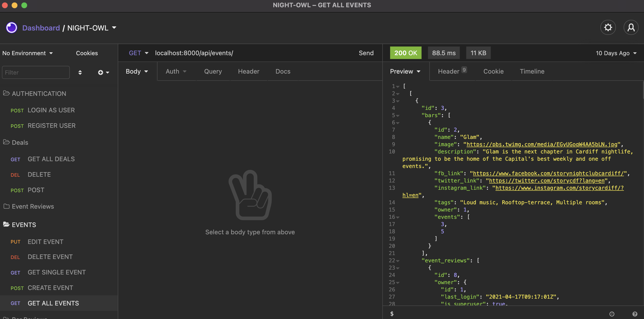Image resolution: width=644 pixels, height=319 pixels.
Task: Click the response pane scrollbar
Action: click(x=643, y=91)
